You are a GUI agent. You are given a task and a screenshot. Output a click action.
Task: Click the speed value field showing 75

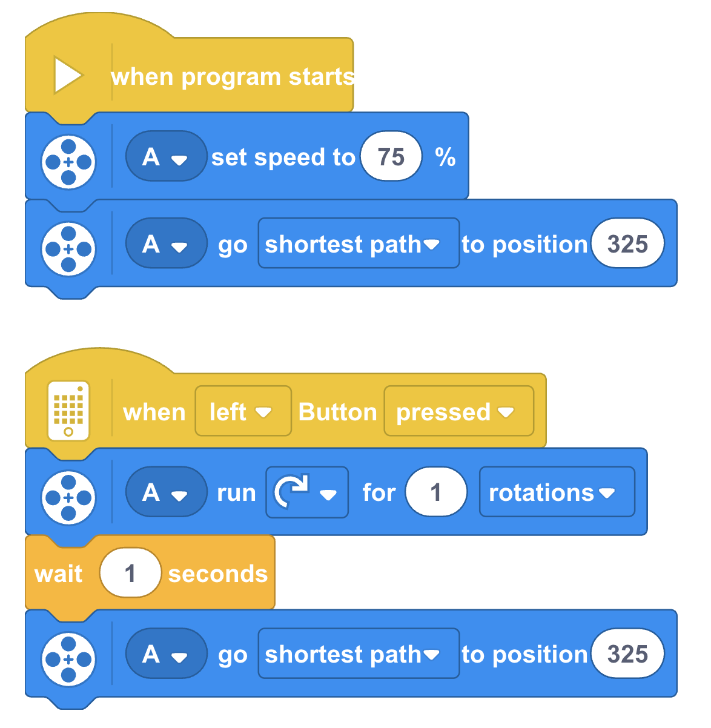391,156
